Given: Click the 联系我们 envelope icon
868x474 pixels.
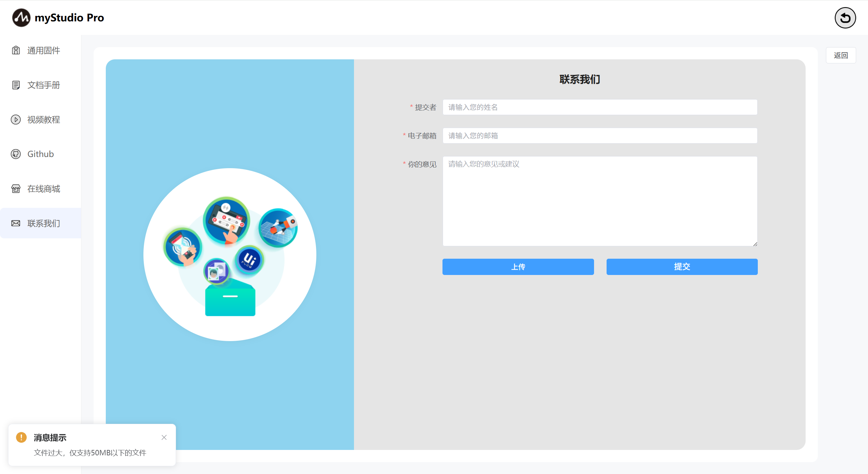Looking at the screenshot, I should tap(16, 223).
